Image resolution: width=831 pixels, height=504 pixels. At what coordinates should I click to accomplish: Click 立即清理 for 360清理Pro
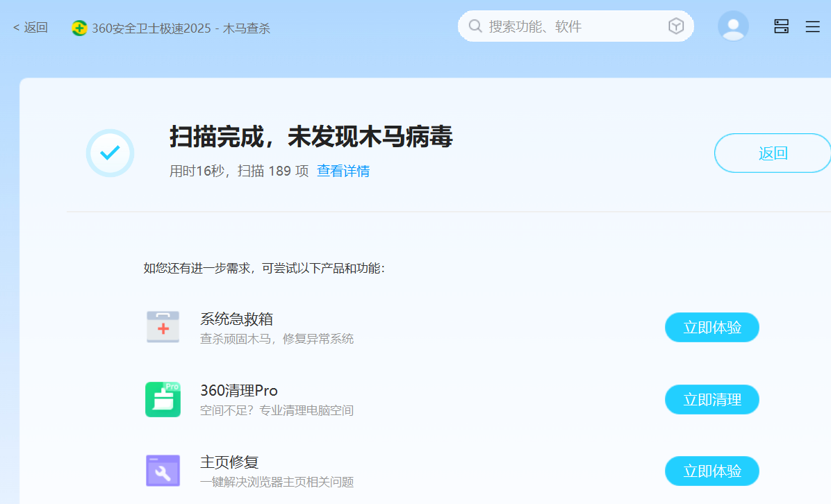(711, 399)
